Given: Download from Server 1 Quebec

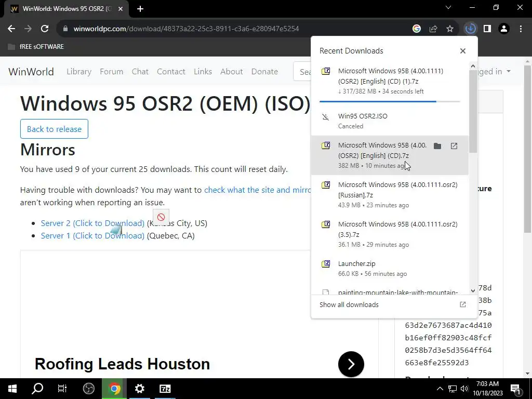Looking at the screenshot, I should pos(92,236).
